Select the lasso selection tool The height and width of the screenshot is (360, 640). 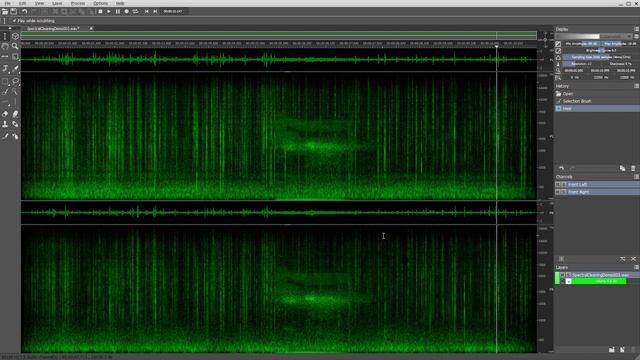[x=16, y=81]
